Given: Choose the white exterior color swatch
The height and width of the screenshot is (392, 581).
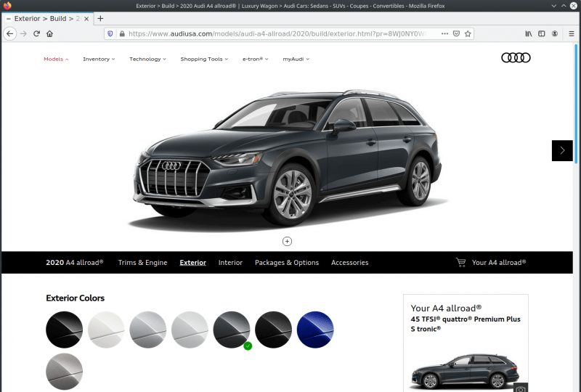Looking at the screenshot, I should [106, 330].
